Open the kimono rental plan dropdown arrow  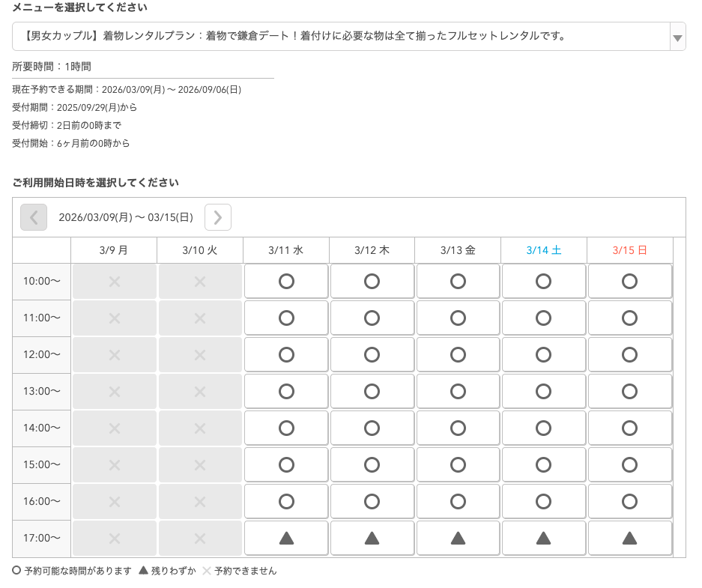(677, 36)
